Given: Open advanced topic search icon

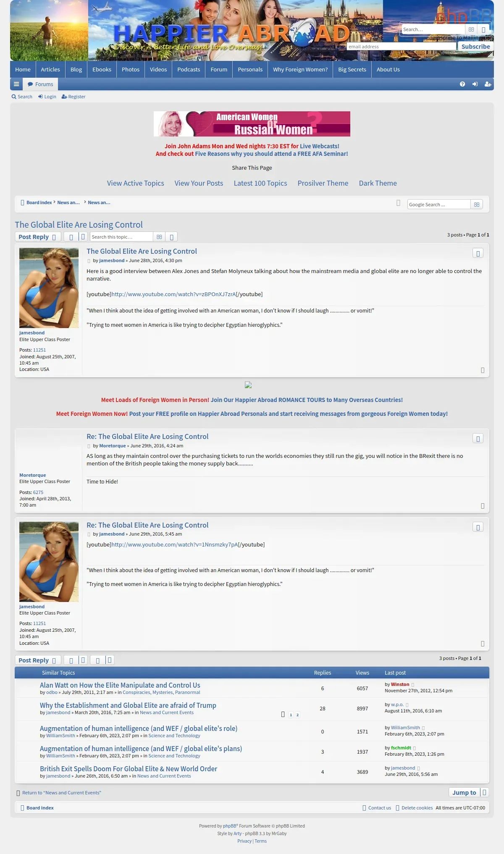Looking at the screenshot, I should coord(171,237).
